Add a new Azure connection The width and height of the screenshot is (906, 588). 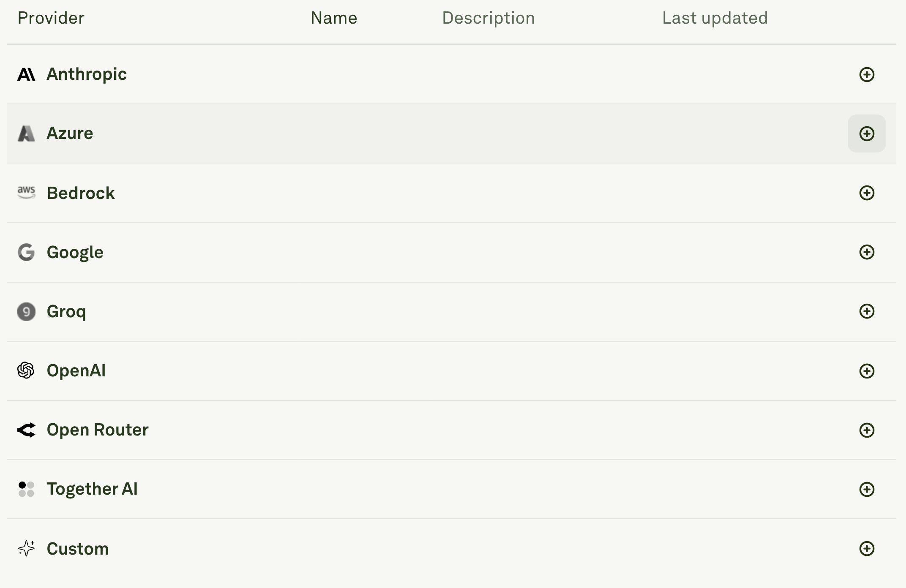tap(868, 133)
